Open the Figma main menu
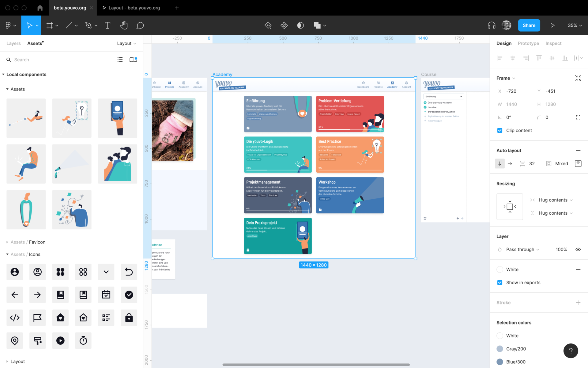The height and width of the screenshot is (368, 588). 10,25
